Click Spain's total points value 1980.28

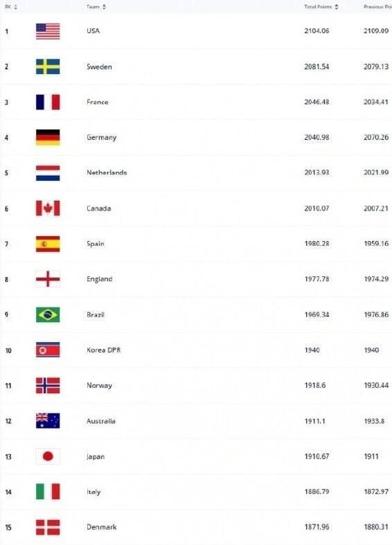tap(317, 244)
